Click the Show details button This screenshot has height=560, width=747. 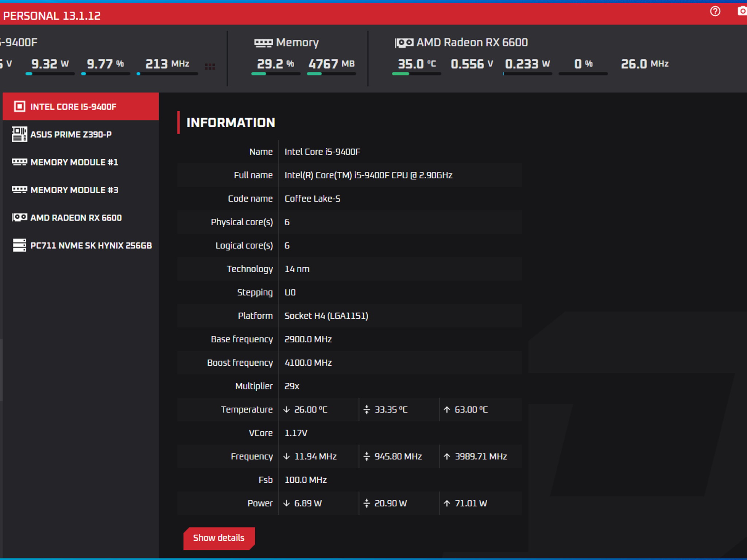point(219,538)
